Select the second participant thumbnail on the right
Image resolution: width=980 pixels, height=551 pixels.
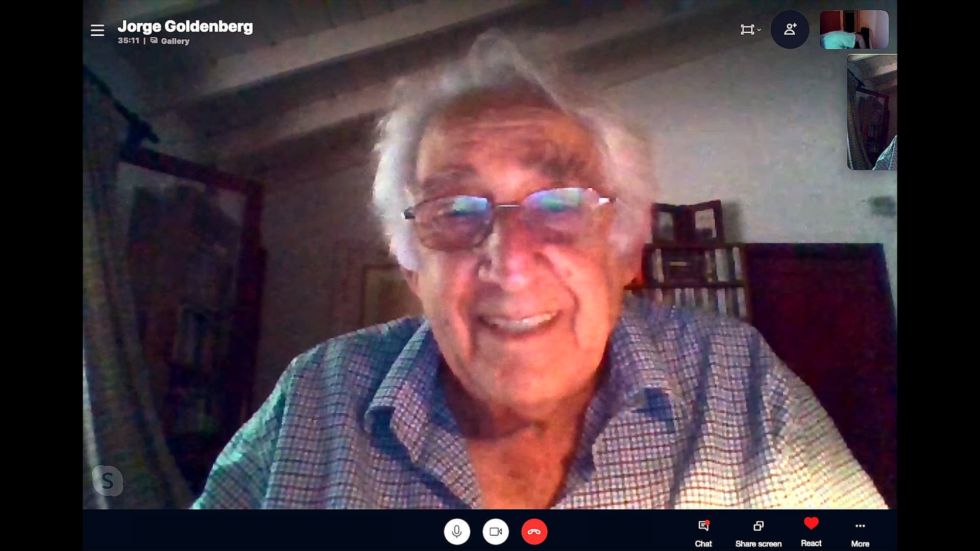[x=871, y=112]
